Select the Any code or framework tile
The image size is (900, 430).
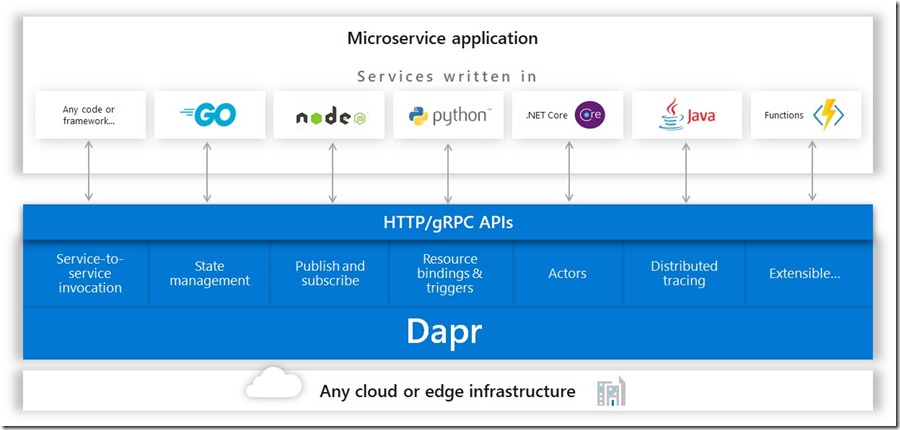pyautogui.click(x=89, y=116)
